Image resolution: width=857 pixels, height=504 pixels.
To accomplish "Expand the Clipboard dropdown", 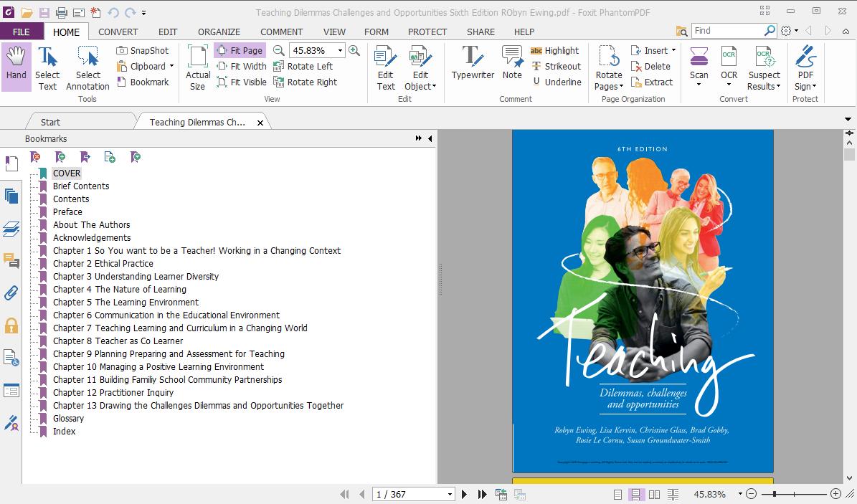I will pos(171,66).
